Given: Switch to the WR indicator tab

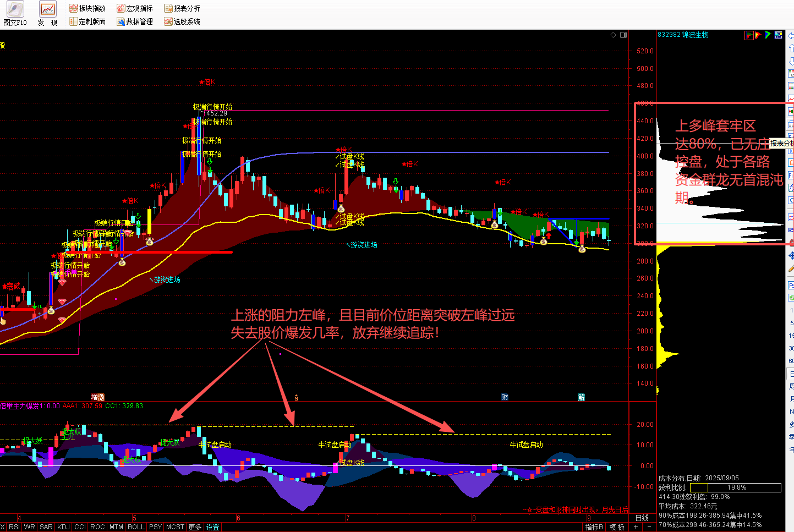Looking at the screenshot, I should point(30,527).
